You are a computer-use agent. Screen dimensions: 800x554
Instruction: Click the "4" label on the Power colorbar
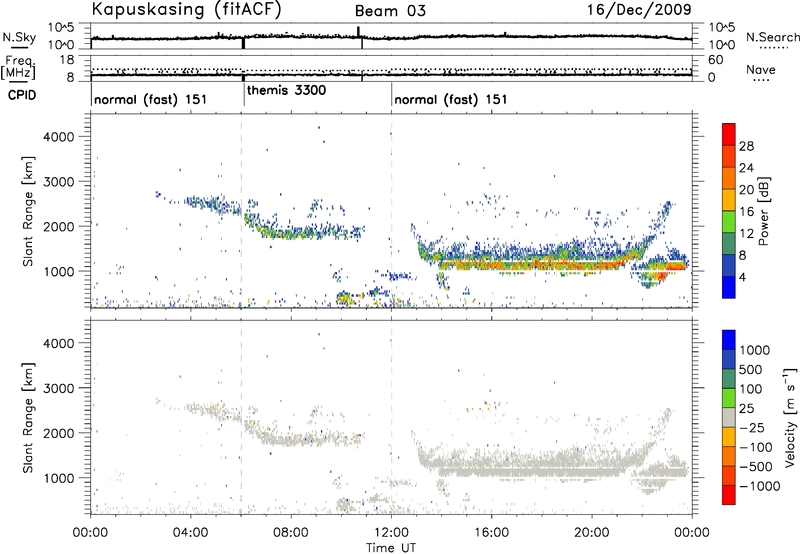pos(743,277)
